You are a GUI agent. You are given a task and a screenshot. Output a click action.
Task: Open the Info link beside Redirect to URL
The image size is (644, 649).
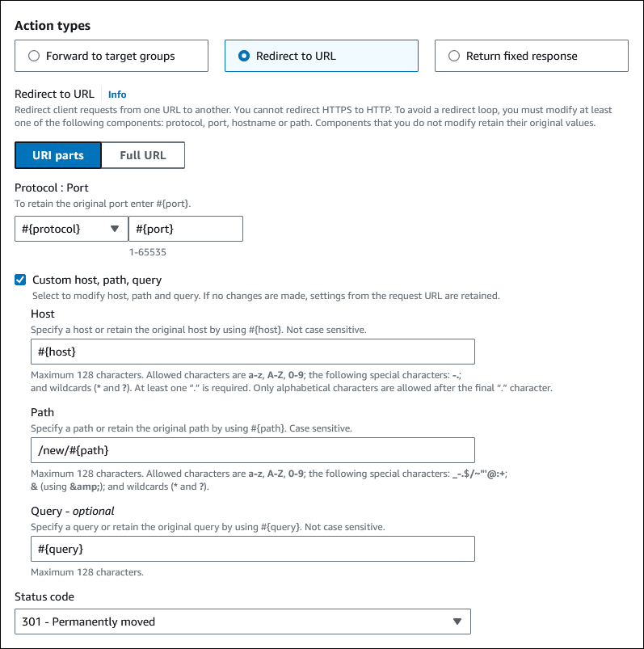117,95
